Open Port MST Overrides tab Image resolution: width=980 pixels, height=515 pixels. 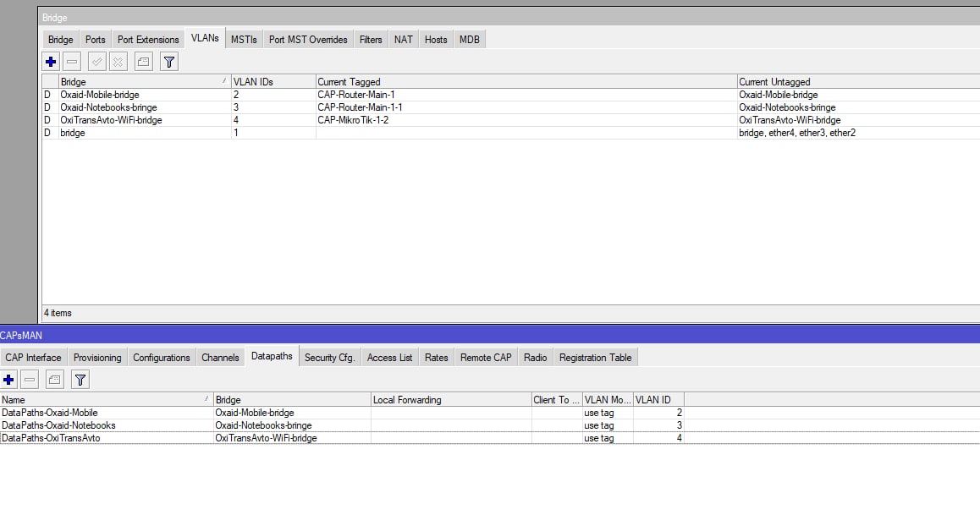point(308,40)
